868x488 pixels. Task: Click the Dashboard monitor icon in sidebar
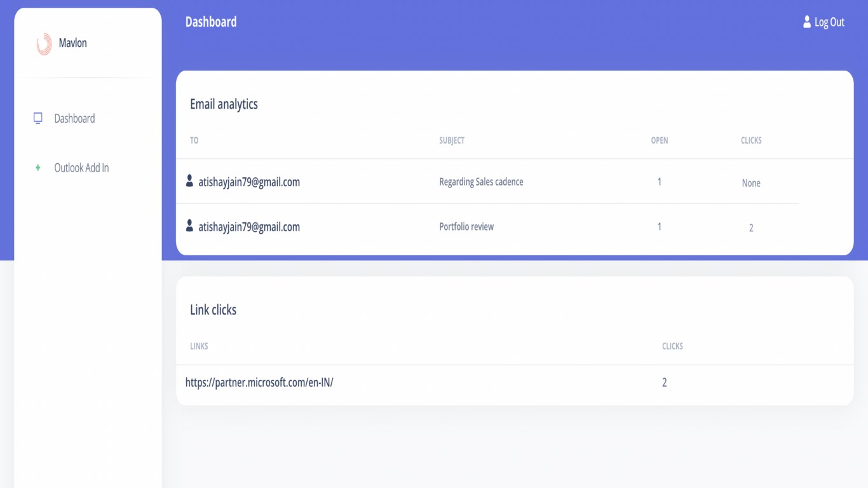pyautogui.click(x=38, y=118)
